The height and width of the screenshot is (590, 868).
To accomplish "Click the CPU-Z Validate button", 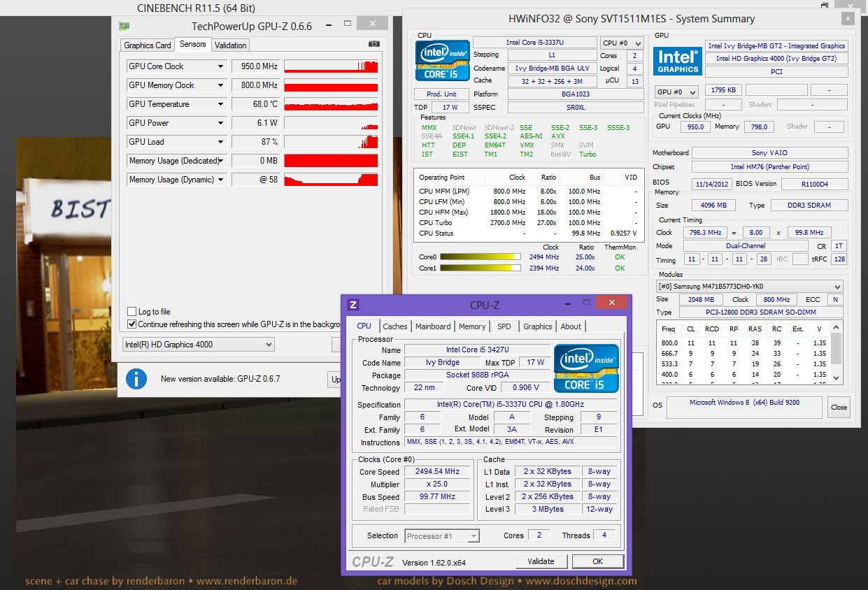I will pos(541,561).
